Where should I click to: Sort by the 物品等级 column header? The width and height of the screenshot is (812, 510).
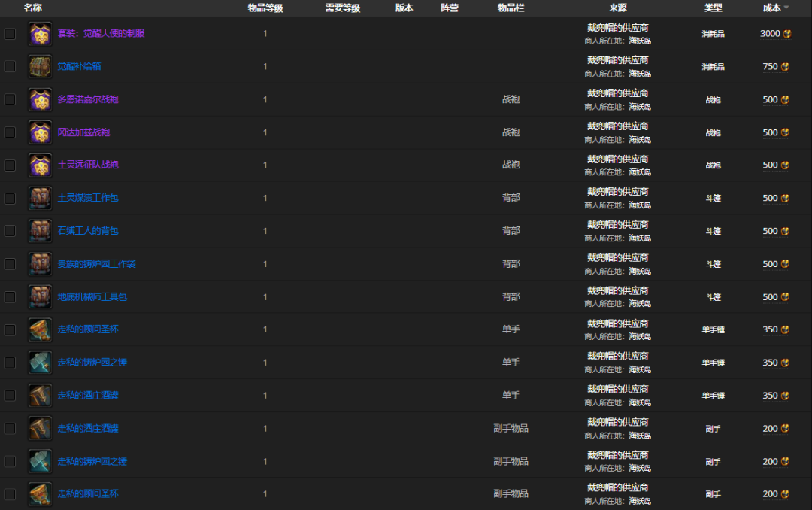click(x=265, y=8)
